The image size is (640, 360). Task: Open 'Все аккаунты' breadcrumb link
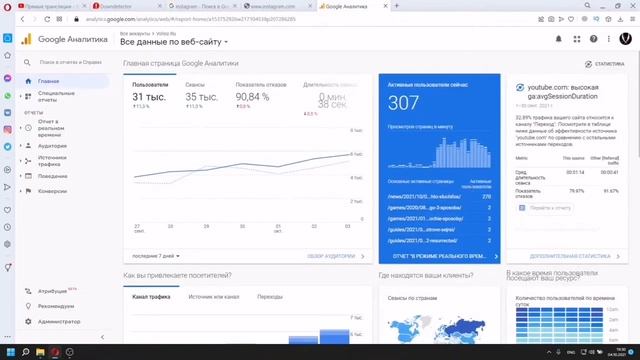[x=135, y=33]
